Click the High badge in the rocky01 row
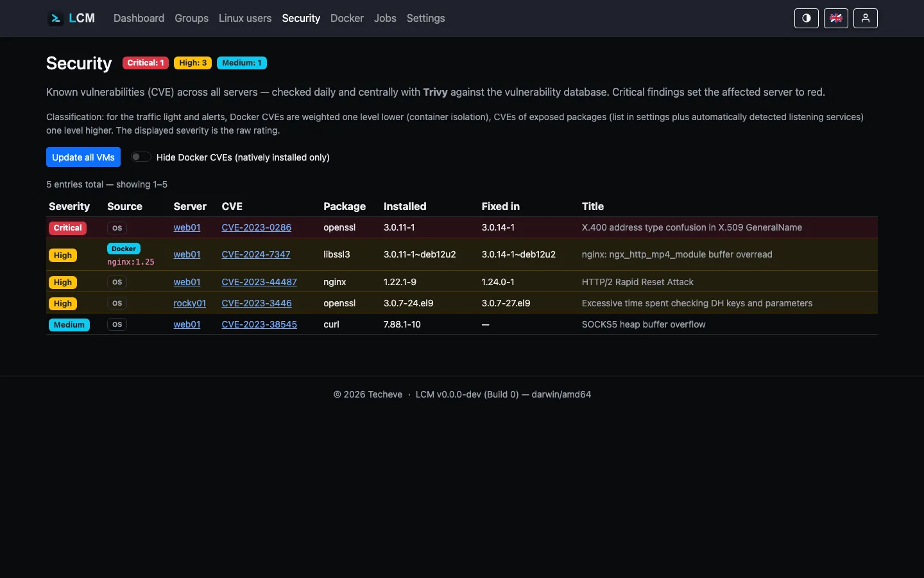The image size is (924, 578). coord(63,304)
